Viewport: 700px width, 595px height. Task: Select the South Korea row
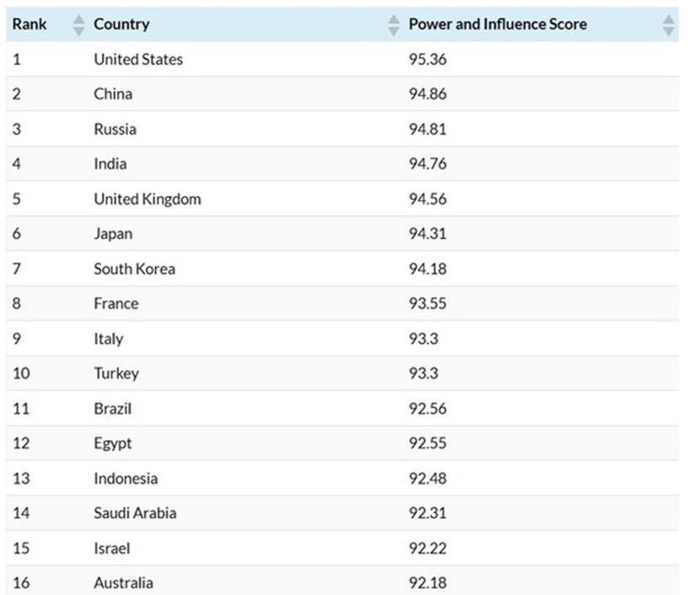(135, 270)
